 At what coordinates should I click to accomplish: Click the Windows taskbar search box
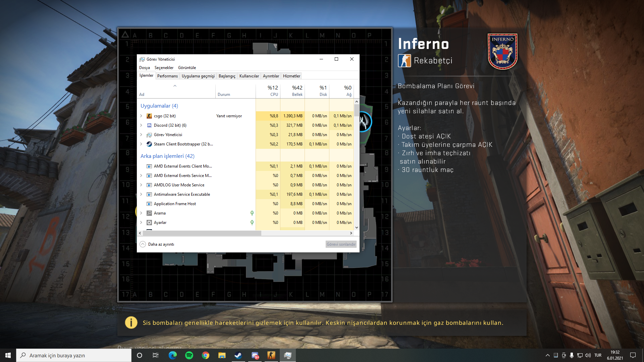point(74,355)
